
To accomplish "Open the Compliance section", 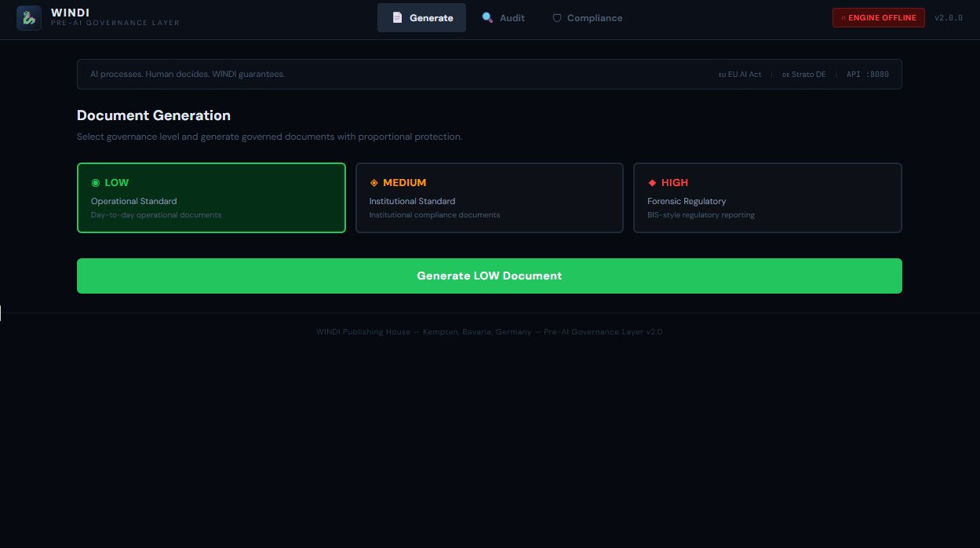I will (x=587, y=17).
